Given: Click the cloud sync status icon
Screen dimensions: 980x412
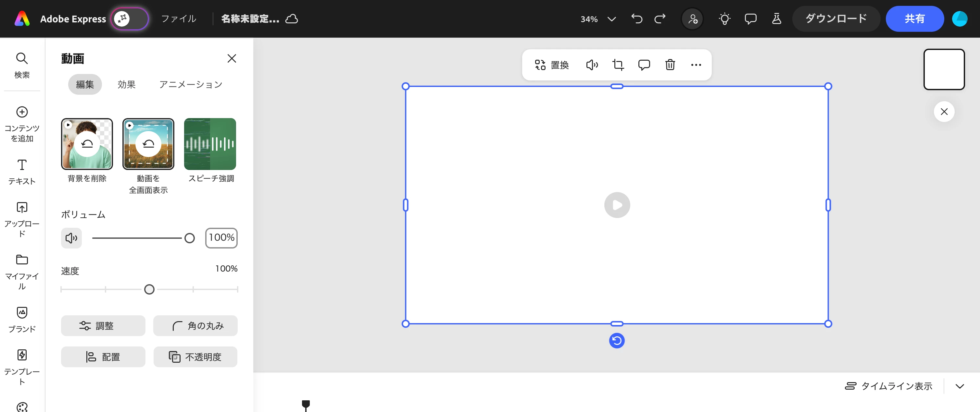Looking at the screenshot, I should tap(292, 18).
